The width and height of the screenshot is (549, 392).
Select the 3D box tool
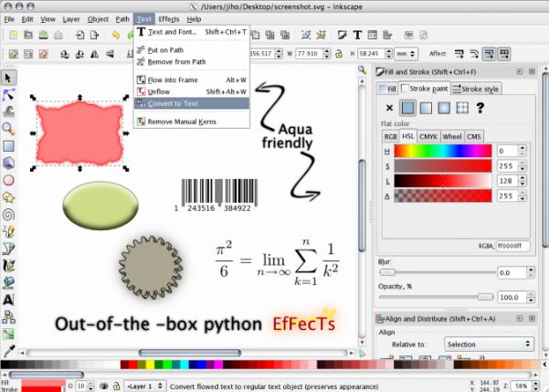[8, 163]
